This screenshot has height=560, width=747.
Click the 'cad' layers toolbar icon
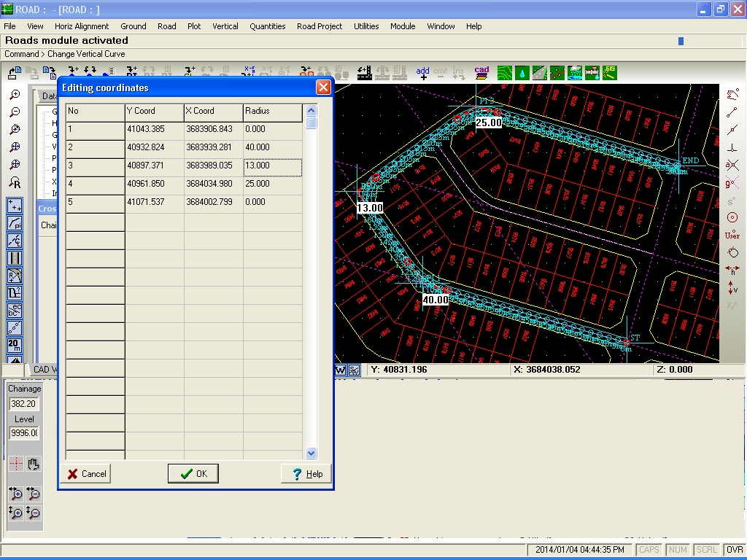tap(481, 73)
